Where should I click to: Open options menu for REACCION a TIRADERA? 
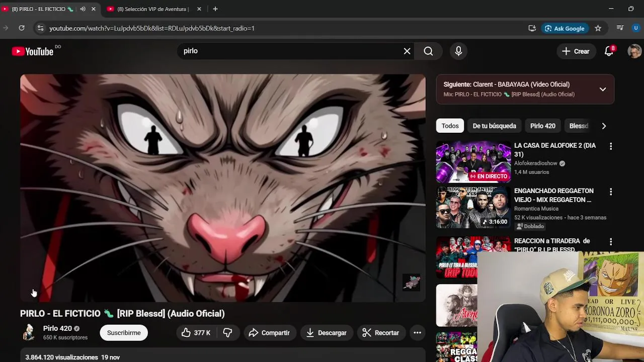(x=611, y=242)
